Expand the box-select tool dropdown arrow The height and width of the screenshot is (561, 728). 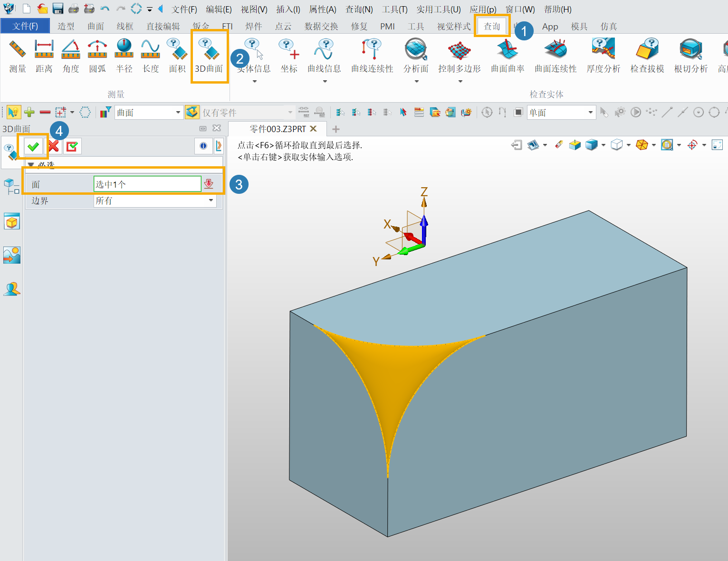pos(72,113)
